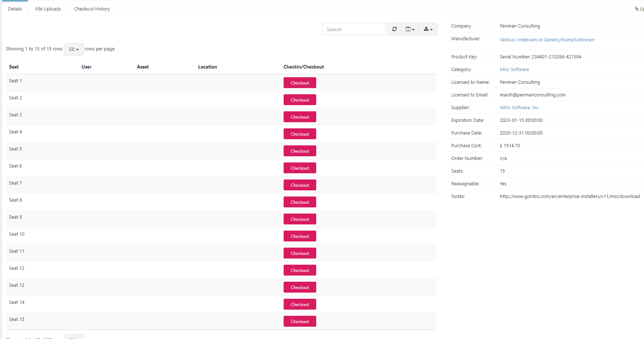This screenshot has height=339, width=644.
Task: Open the Misc Software category link
Action: click(514, 69)
